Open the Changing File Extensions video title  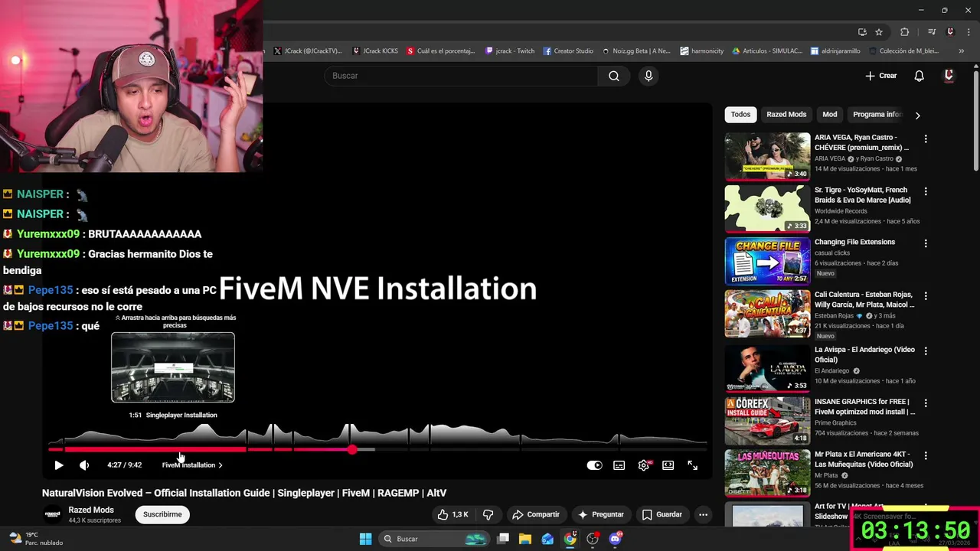click(x=854, y=242)
